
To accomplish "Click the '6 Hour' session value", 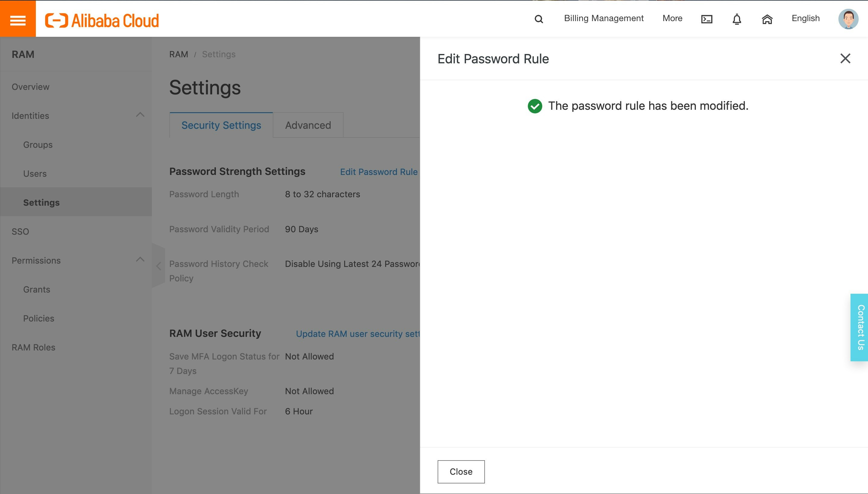I will [299, 411].
